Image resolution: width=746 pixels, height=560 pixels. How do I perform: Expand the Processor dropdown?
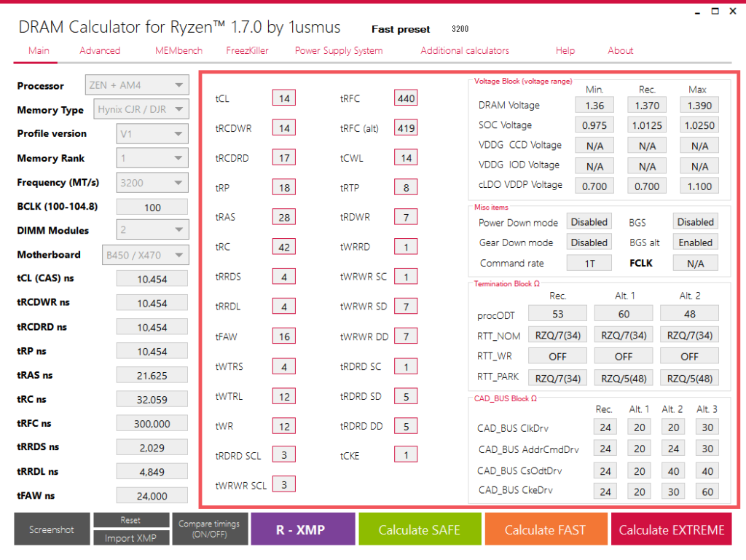pyautogui.click(x=137, y=85)
